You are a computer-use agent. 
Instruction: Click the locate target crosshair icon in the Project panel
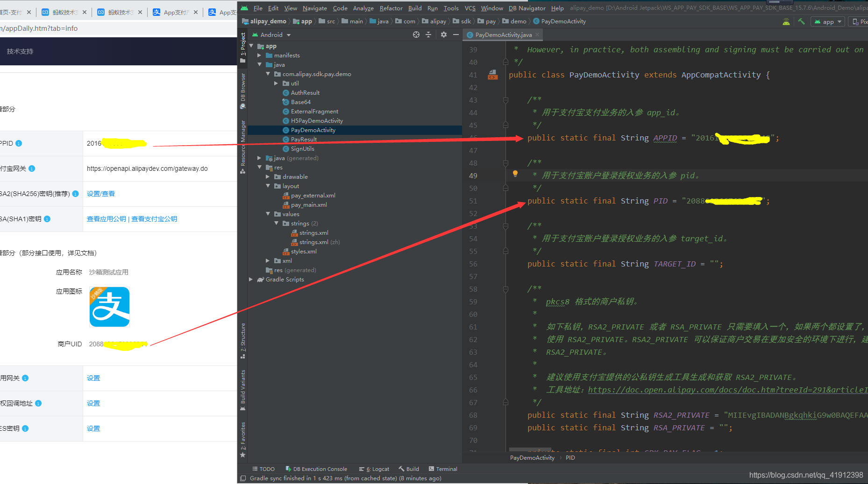tap(416, 35)
